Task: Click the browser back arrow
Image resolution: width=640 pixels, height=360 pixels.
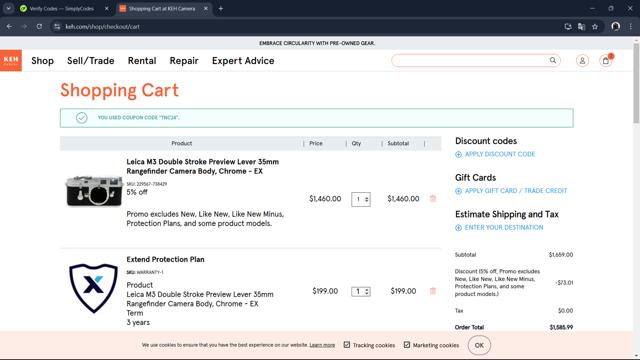Action: 9,27
